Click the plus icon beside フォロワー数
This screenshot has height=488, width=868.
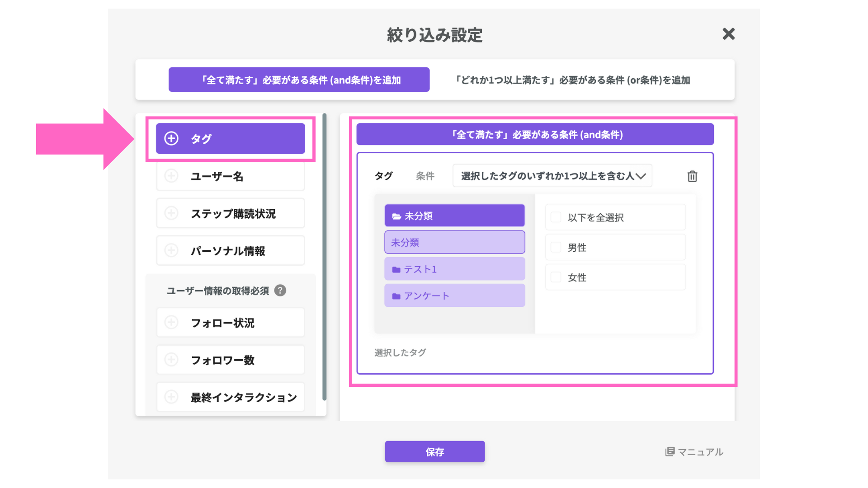pyautogui.click(x=171, y=360)
